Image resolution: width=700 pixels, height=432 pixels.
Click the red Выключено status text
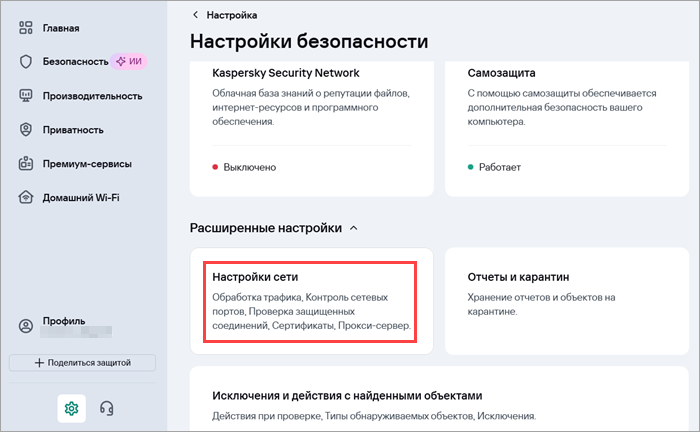[x=250, y=167]
